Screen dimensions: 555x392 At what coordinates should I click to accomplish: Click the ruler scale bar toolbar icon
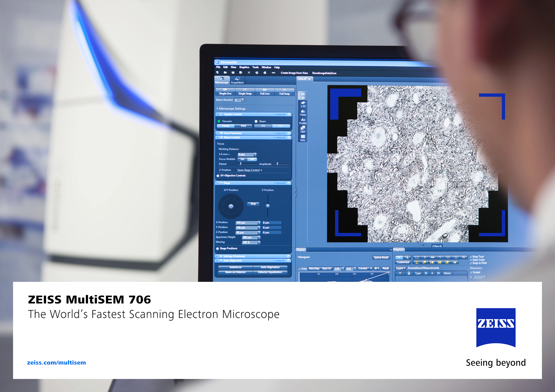pyautogui.click(x=273, y=73)
